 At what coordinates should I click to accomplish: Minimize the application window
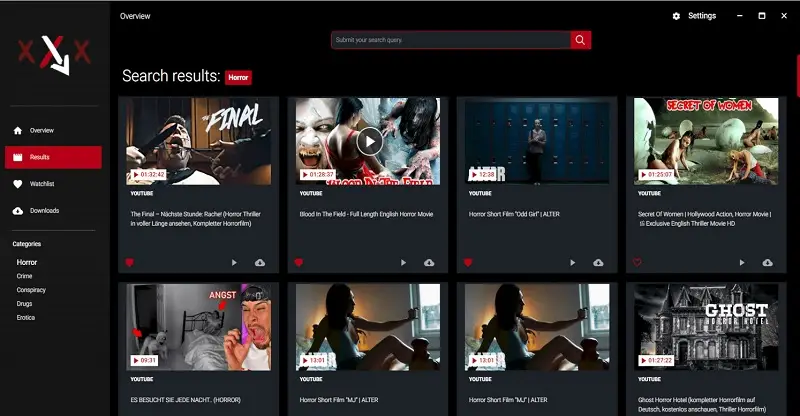(x=740, y=16)
